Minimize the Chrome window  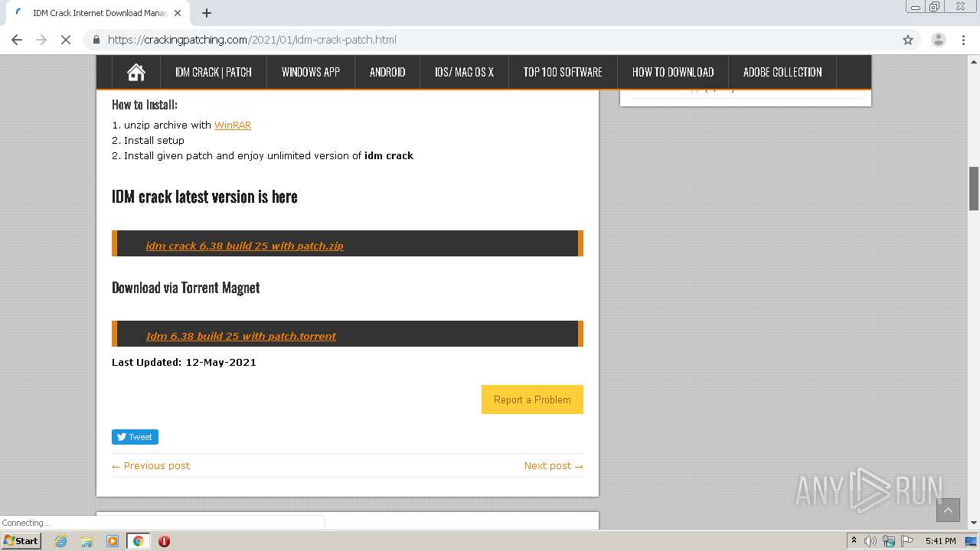(916, 6)
